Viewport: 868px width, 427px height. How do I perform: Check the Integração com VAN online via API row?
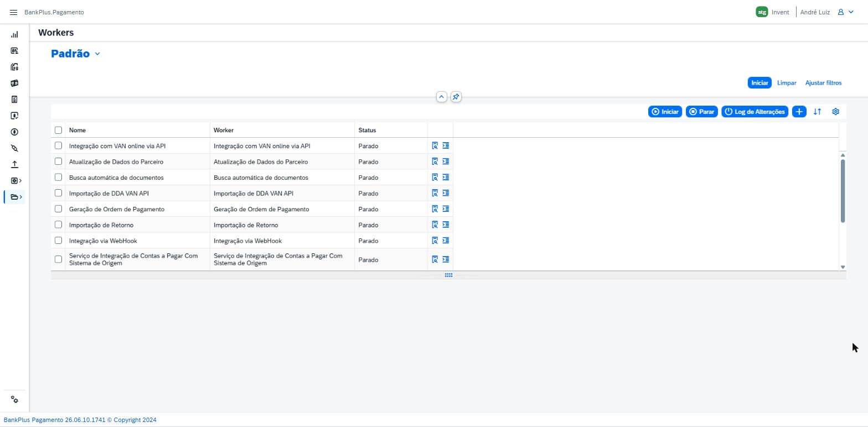[x=58, y=145]
